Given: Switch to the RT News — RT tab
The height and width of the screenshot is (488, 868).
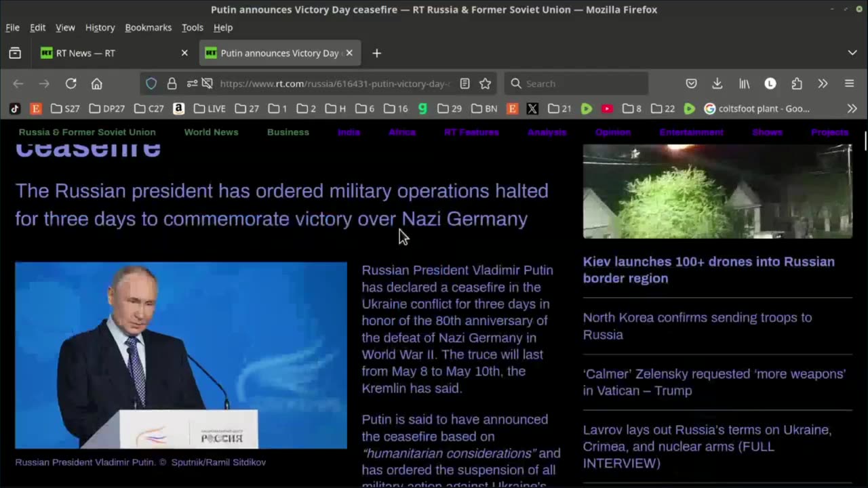Looking at the screenshot, I should (x=115, y=53).
